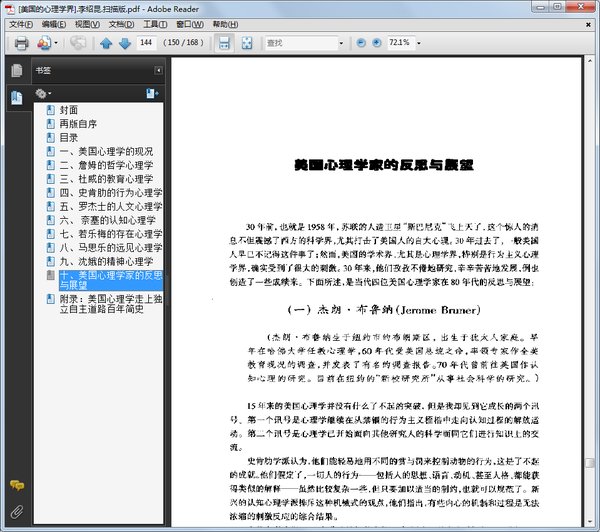Jump to 四、史肯肋的行为心理学 bookmark
This screenshot has height=532, width=600.
click(x=111, y=193)
